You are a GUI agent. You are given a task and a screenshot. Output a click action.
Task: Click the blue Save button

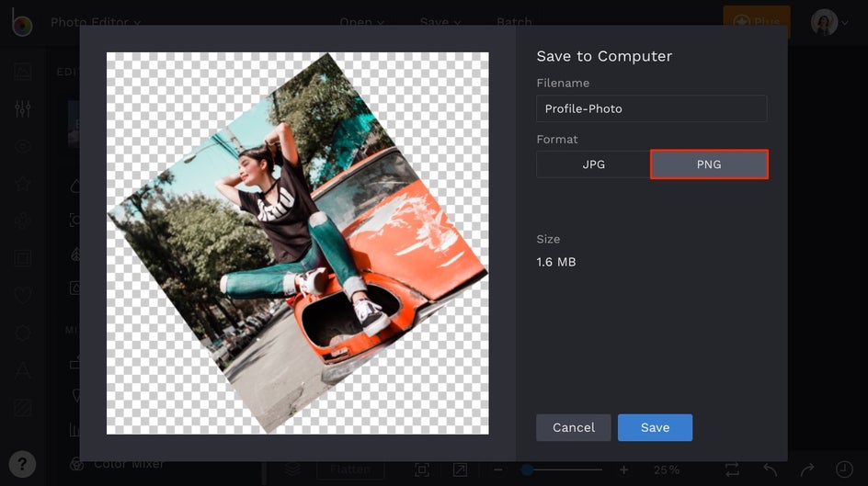655,427
